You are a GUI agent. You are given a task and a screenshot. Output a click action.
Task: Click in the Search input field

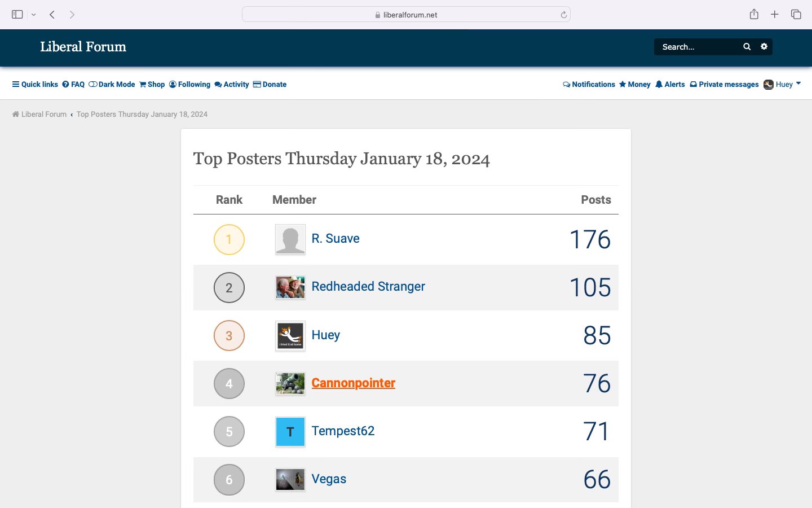[698, 47]
